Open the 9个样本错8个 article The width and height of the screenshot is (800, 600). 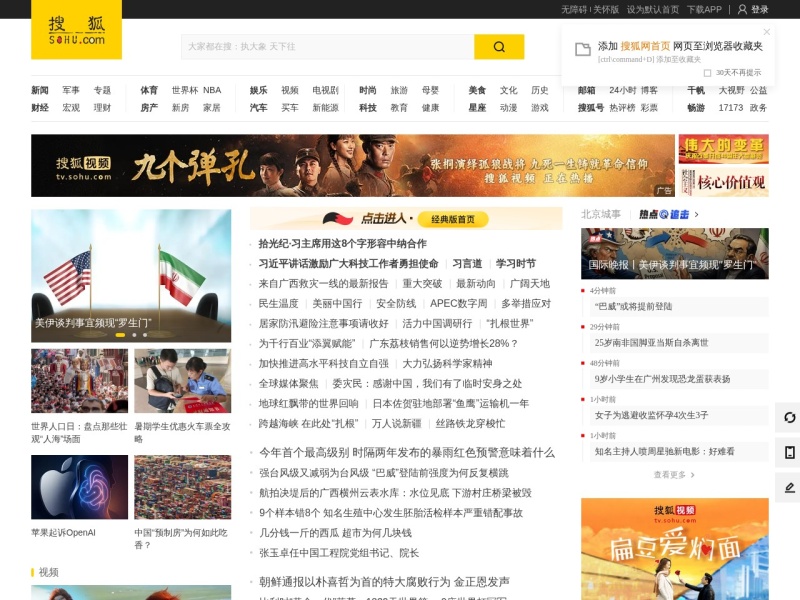click(391, 513)
